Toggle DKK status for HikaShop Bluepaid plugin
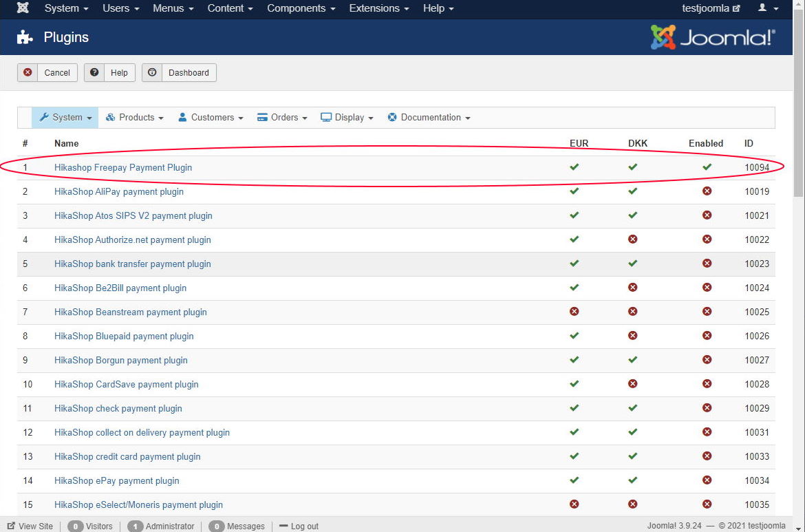The height and width of the screenshot is (532, 805). [632, 335]
